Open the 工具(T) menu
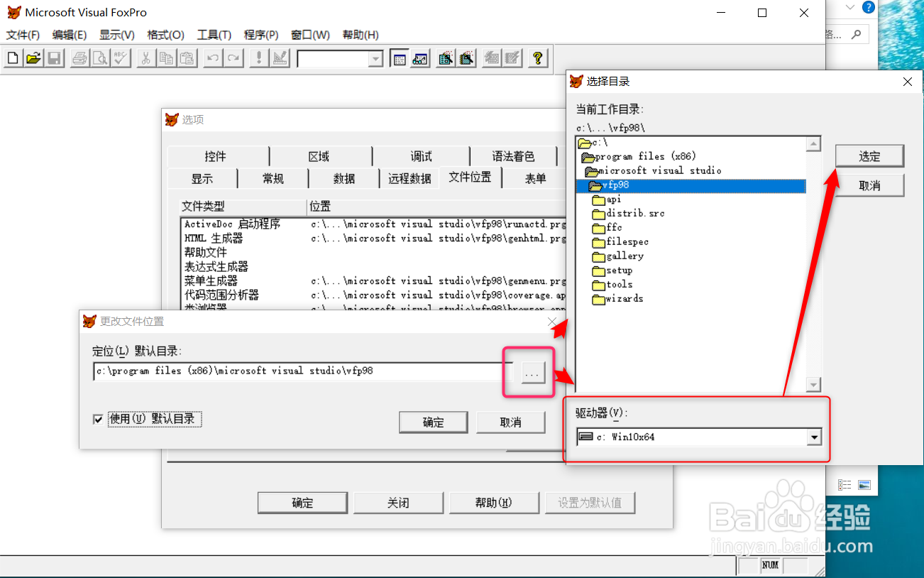 [214, 35]
